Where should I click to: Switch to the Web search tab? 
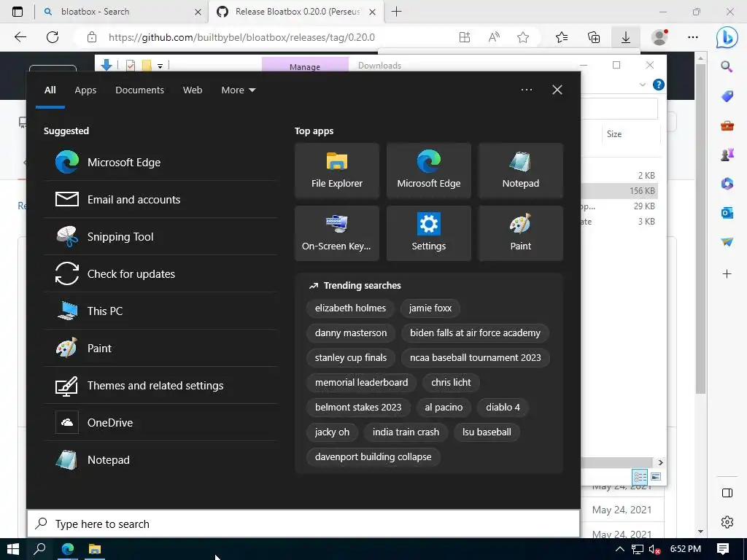pyautogui.click(x=193, y=90)
